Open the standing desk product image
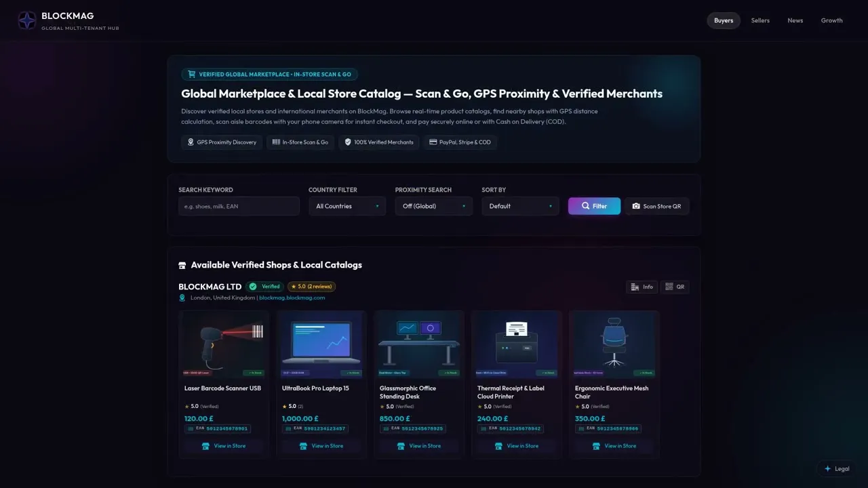Screen dimensions: 868x488 coord(419,344)
